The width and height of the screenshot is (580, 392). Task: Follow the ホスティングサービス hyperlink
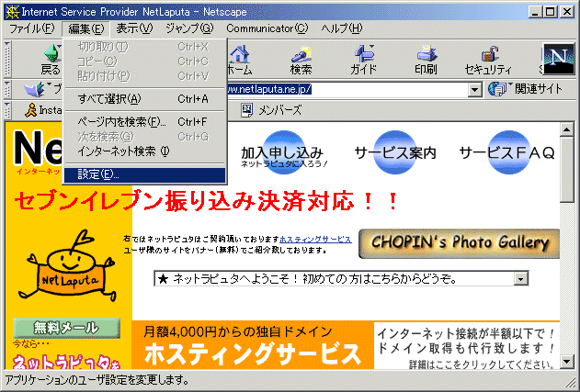(x=315, y=239)
